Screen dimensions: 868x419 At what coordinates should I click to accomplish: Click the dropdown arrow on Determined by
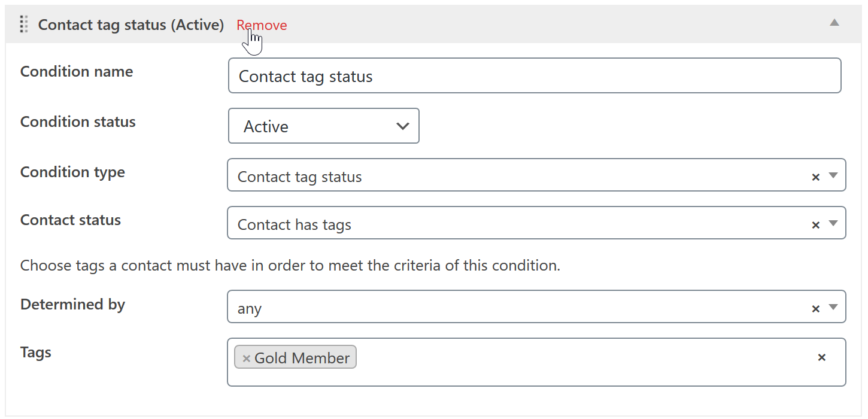point(833,308)
